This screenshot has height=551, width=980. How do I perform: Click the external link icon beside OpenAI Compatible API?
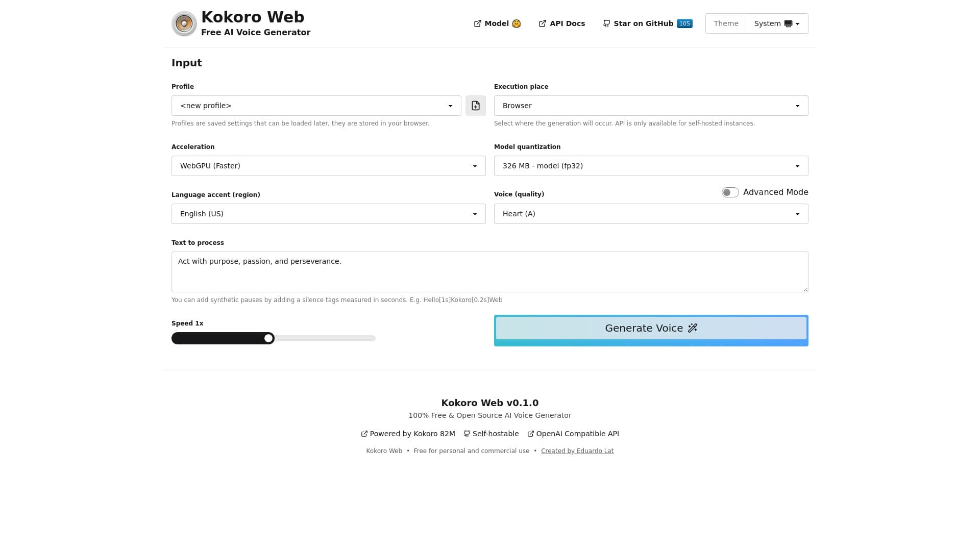(x=531, y=434)
